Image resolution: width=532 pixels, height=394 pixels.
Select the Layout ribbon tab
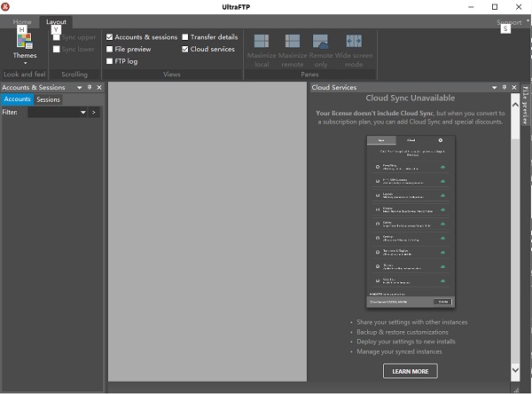[56, 21]
